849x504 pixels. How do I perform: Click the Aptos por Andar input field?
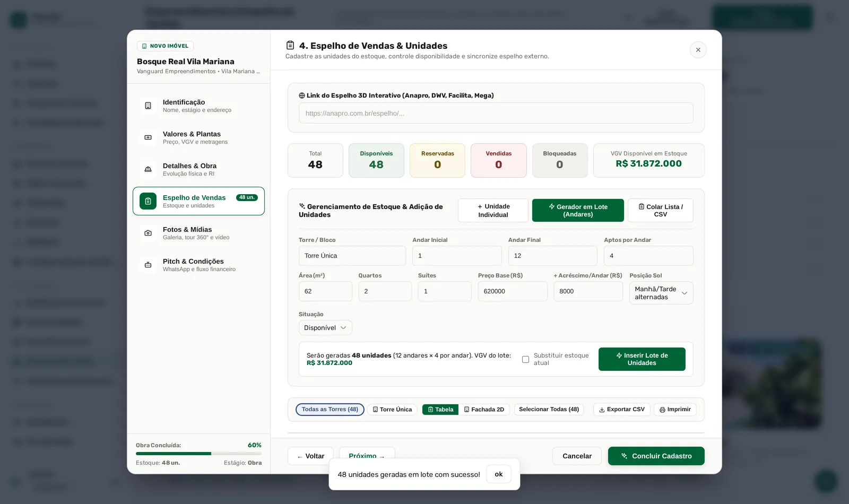point(648,256)
